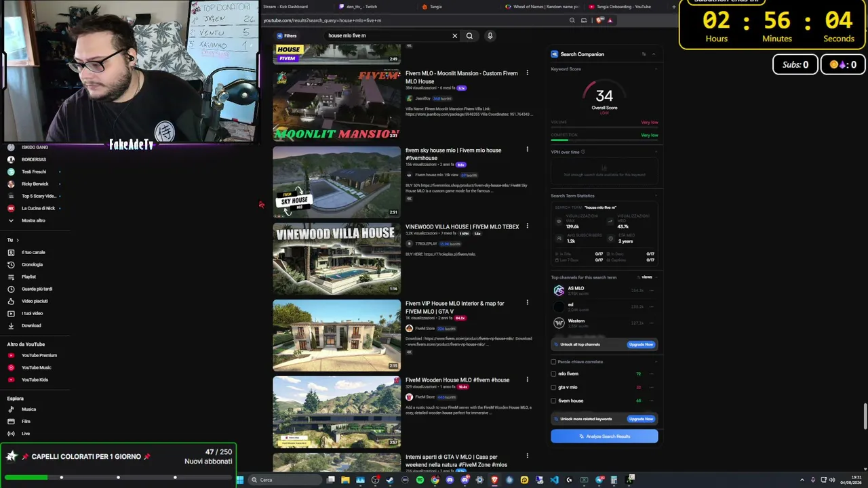Click the YouTube search magnifier button

[469, 36]
